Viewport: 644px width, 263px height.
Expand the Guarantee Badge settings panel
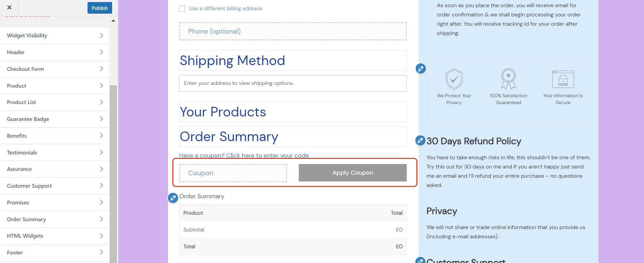[x=55, y=119]
